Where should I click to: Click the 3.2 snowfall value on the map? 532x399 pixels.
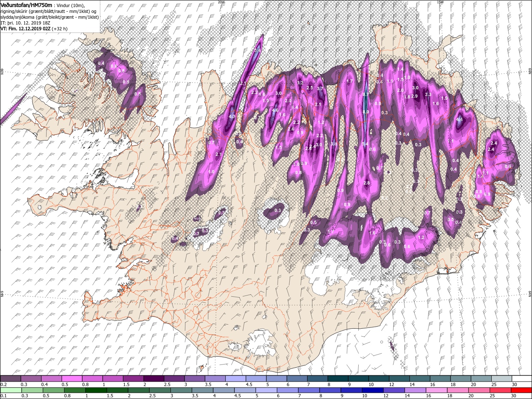(x=300, y=83)
